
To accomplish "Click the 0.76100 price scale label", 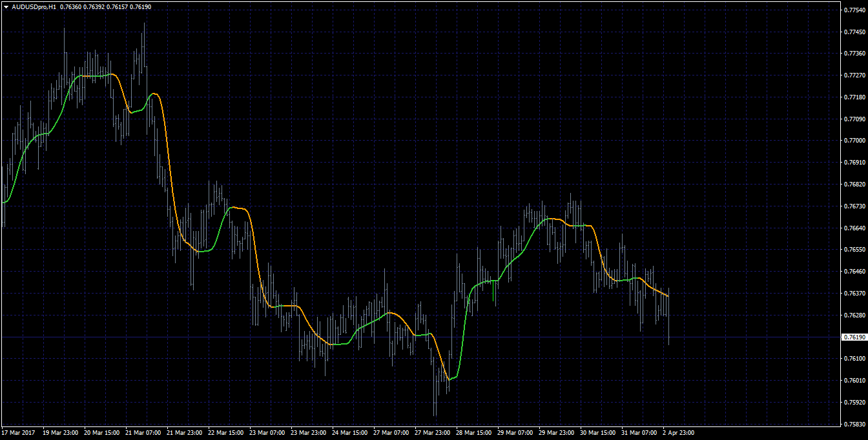I will tap(854, 358).
